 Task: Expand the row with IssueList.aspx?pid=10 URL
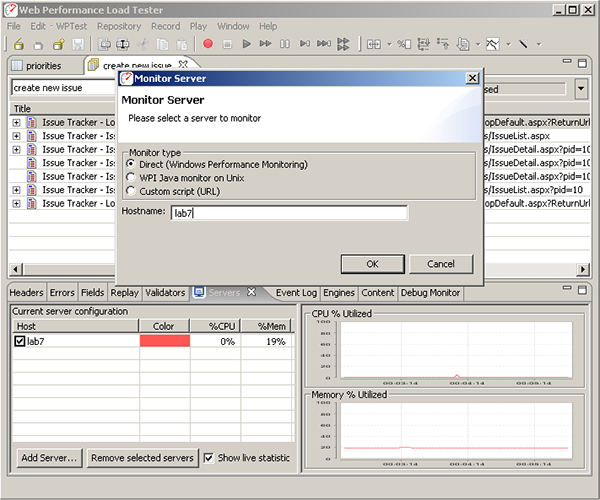tap(16, 190)
